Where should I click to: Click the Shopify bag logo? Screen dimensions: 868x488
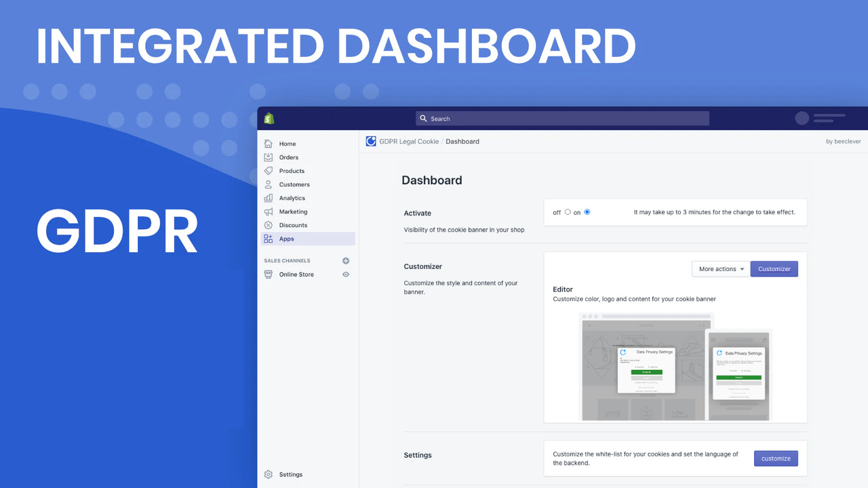(x=269, y=118)
